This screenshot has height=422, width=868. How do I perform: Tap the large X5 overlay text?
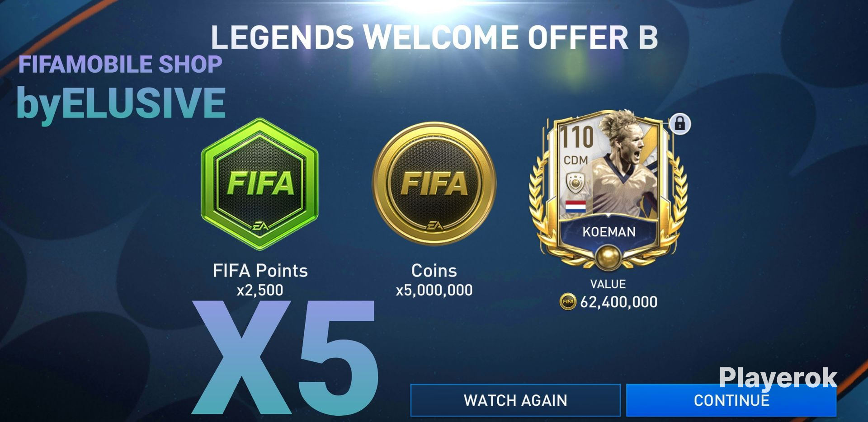click(285, 357)
